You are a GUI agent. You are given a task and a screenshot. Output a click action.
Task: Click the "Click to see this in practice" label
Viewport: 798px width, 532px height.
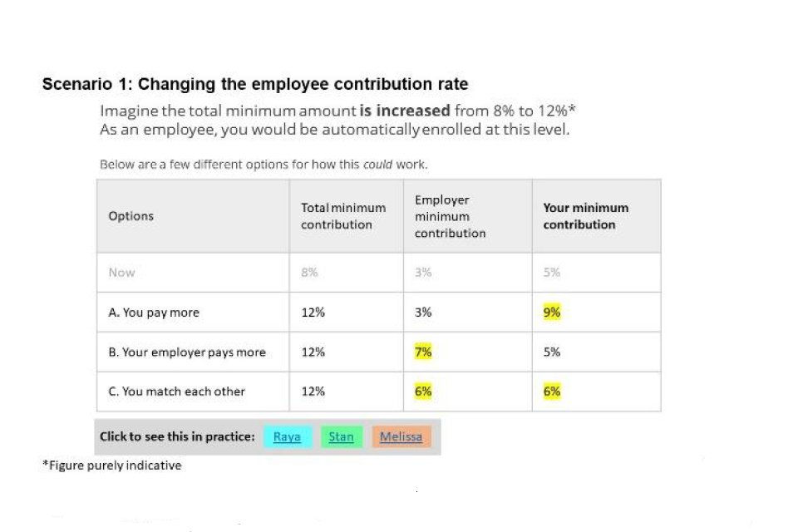click(x=177, y=436)
